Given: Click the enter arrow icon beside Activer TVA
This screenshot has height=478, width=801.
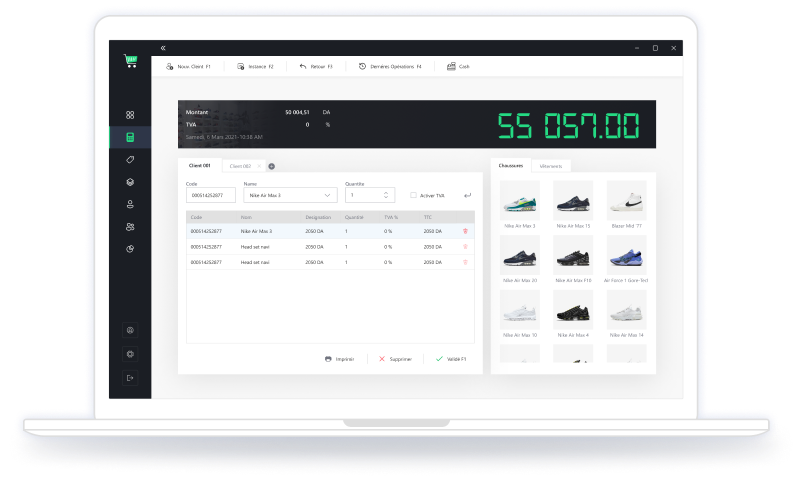Looking at the screenshot, I should point(467,196).
